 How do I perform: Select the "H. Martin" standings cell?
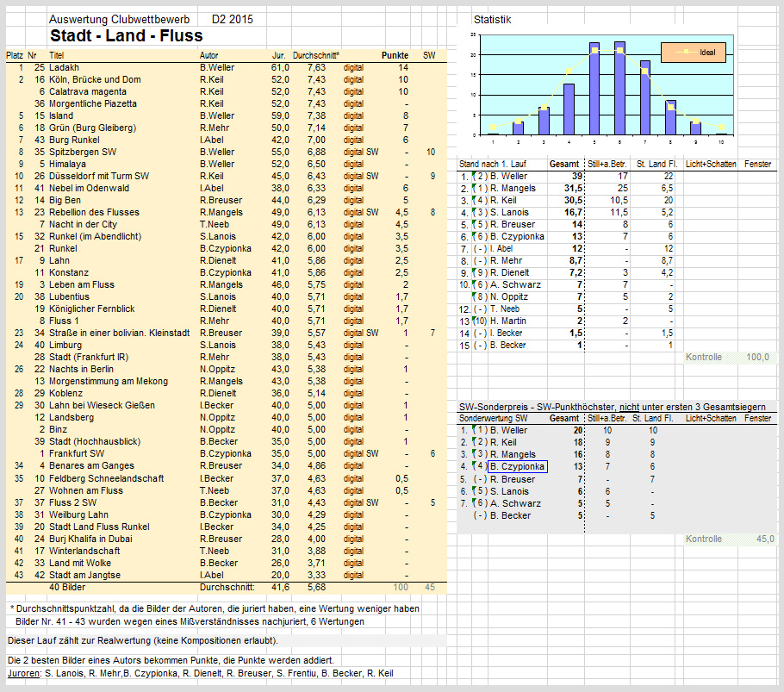(x=508, y=321)
